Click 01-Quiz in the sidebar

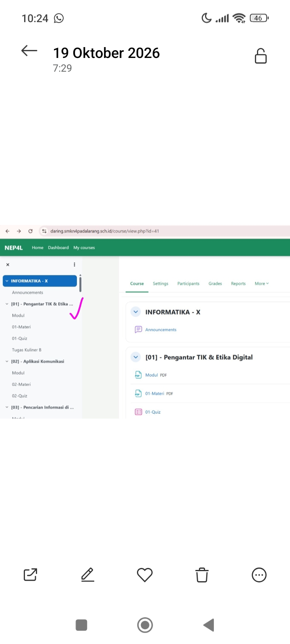click(x=20, y=339)
